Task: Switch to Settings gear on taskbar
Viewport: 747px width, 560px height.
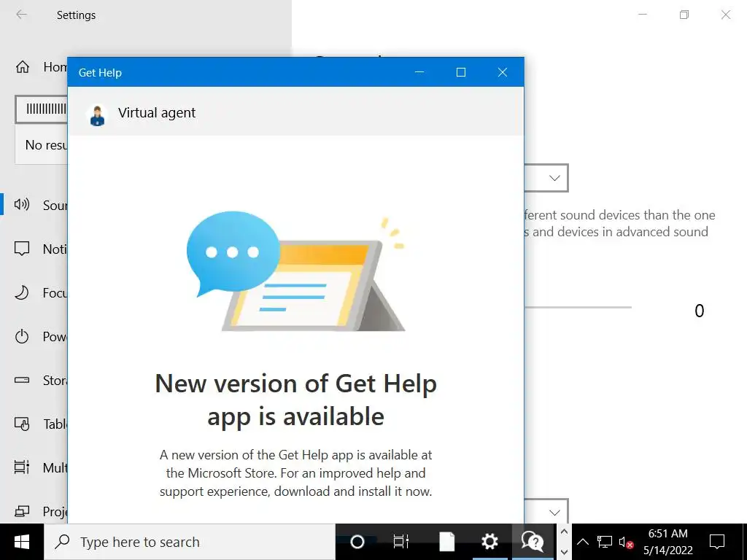Action: pos(489,542)
